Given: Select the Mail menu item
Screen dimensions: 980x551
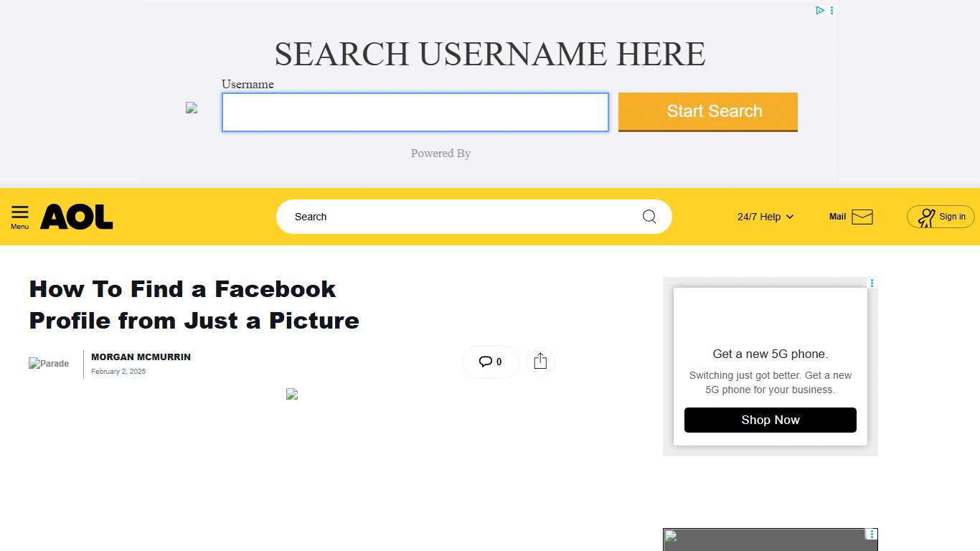Looking at the screenshot, I should [x=837, y=217].
